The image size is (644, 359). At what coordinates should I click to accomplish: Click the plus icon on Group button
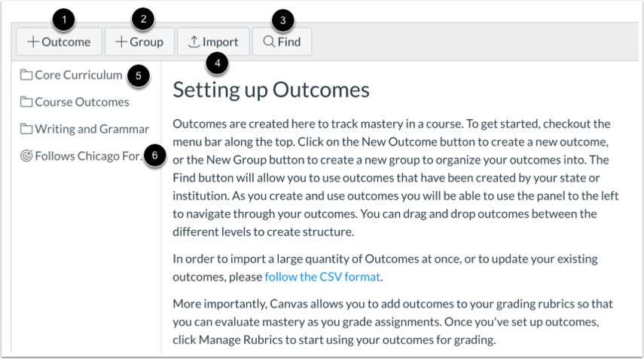[121, 41]
